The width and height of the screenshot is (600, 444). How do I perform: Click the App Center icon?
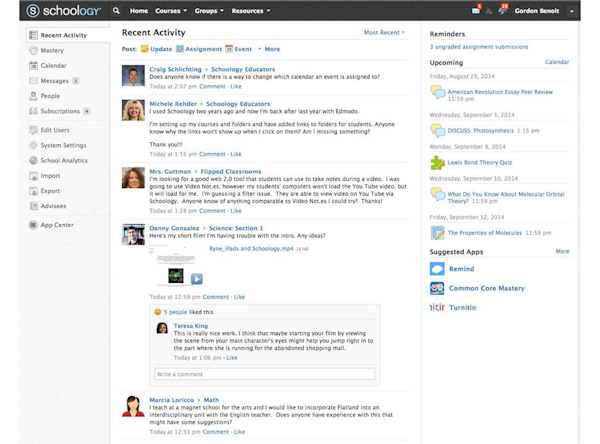pos(33,225)
